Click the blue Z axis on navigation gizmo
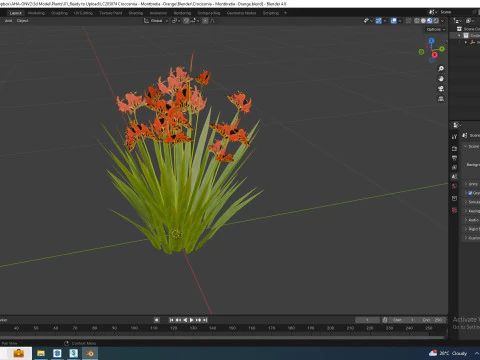This screenshot has width=480, height=360. [x=432, y=41]
